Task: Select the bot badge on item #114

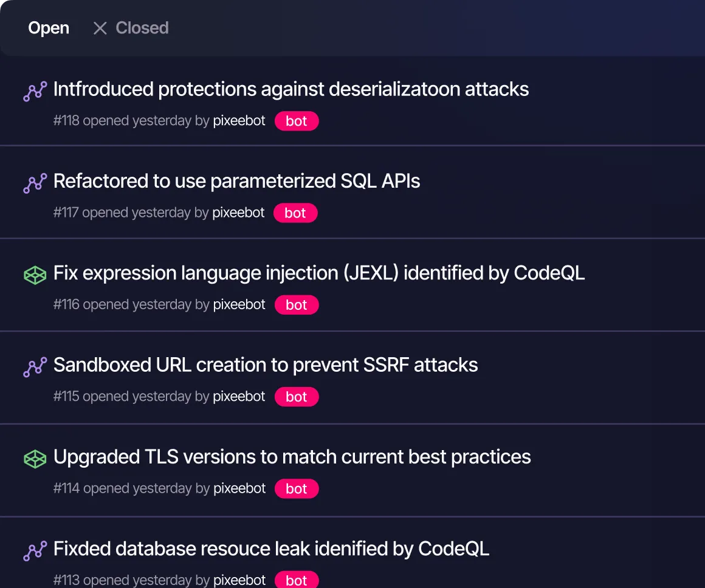Action: (x=296, y=488)
